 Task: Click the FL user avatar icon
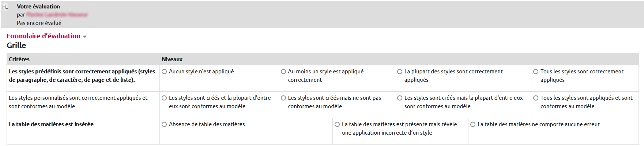click(x=5, y=7)
